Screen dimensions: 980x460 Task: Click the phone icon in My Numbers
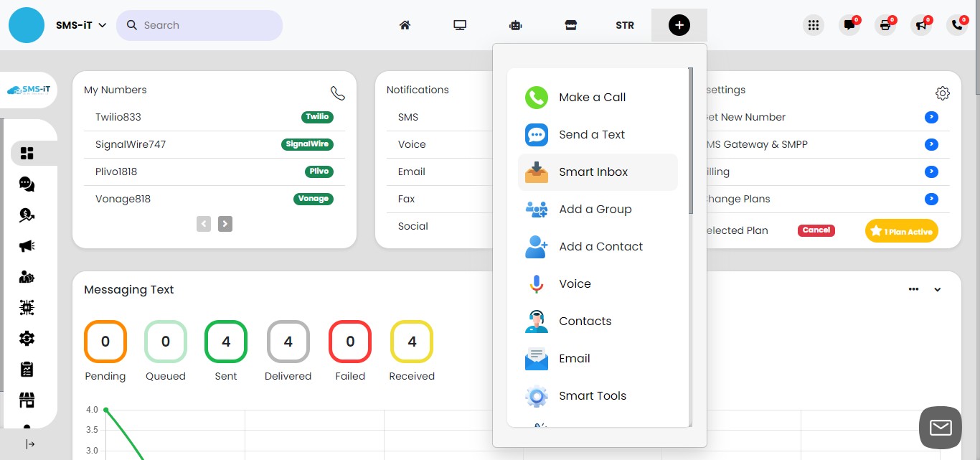coord(337,93)
